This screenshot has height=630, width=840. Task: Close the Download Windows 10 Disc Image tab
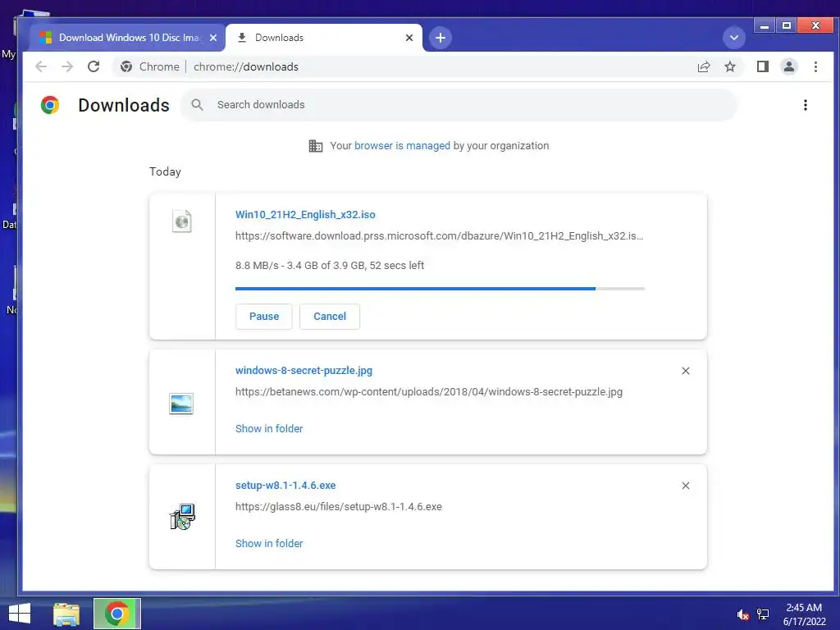[x=213, y=38]
